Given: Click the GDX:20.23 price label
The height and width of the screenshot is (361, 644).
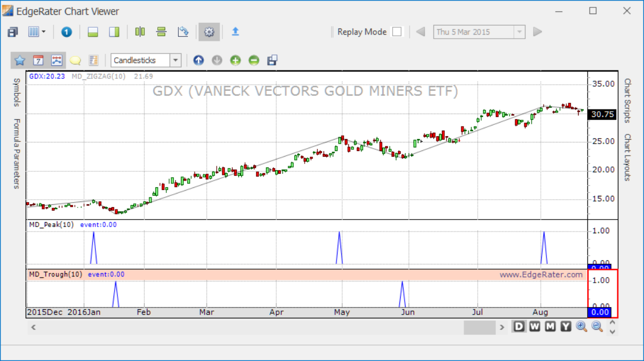Looking at the screenshot, I should (x=47, y=77).
